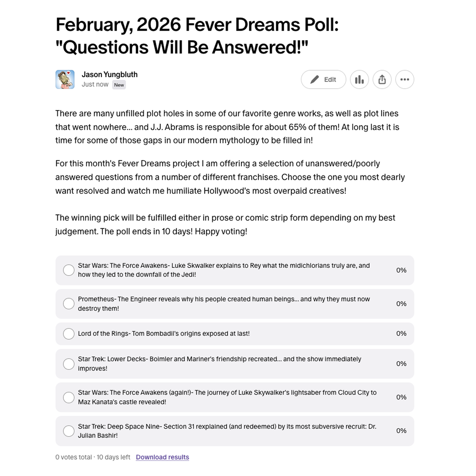Click 0% result on Prometheus row
This screenshot has height=476, width=476.
click(401, 304)
